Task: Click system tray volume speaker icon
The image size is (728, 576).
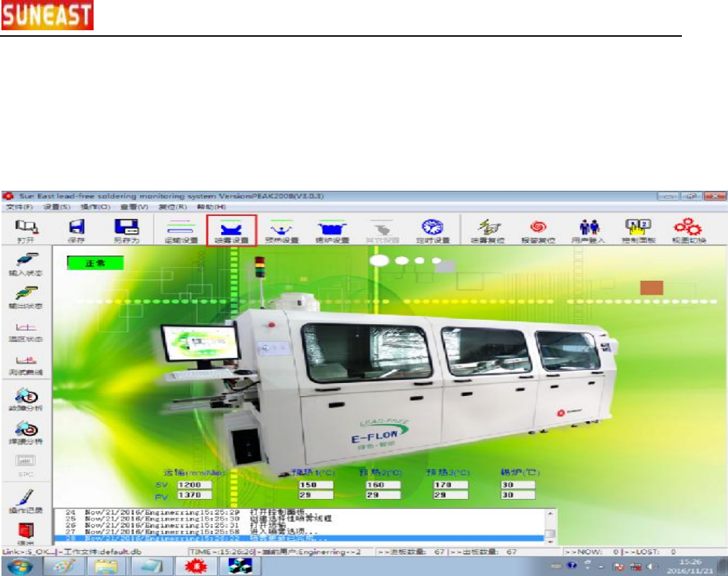Action: click(x=651, y=566)
